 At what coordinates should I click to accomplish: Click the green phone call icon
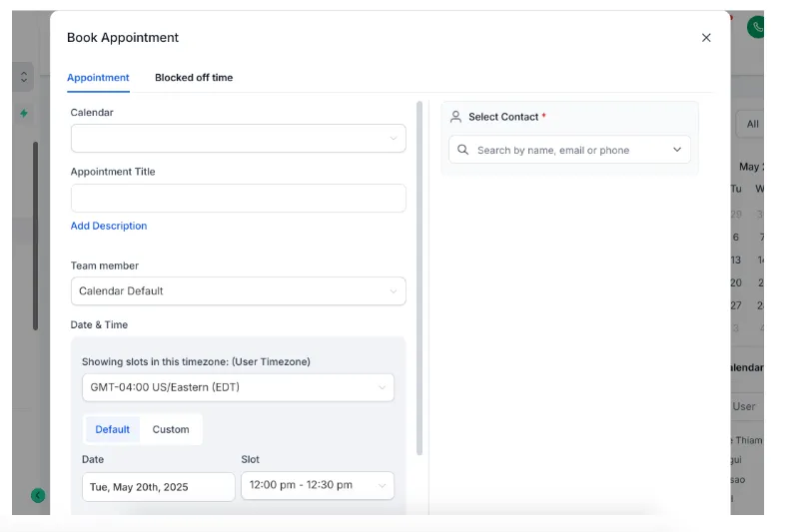(756, 27)
